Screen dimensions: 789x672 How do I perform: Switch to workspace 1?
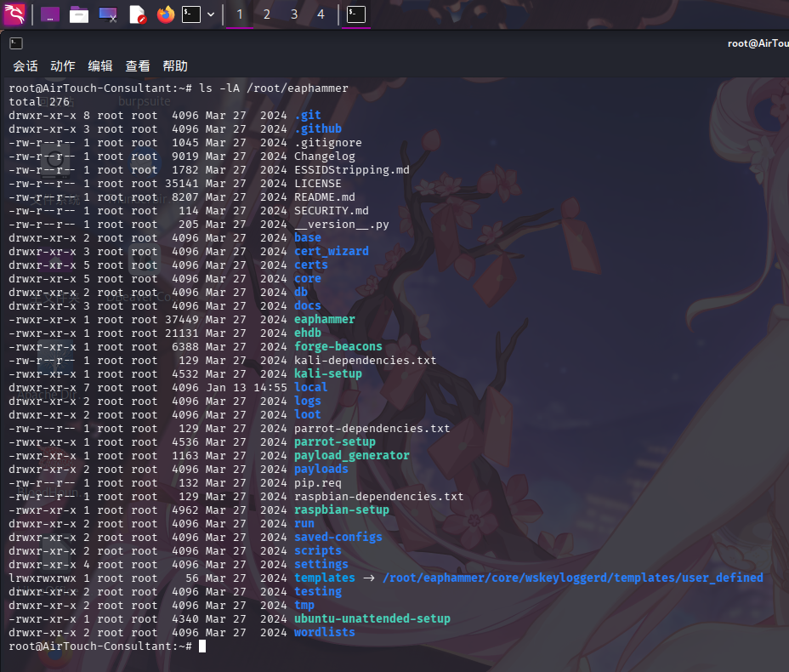[239, 14]
